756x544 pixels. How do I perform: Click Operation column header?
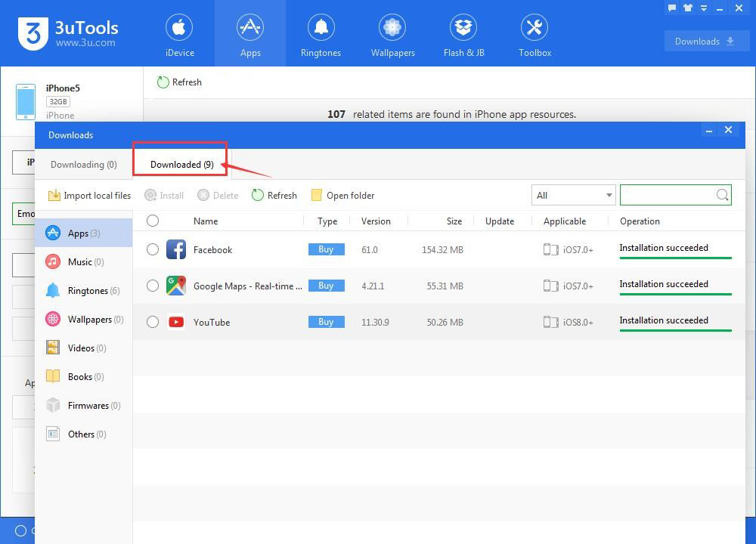(640, 221)
